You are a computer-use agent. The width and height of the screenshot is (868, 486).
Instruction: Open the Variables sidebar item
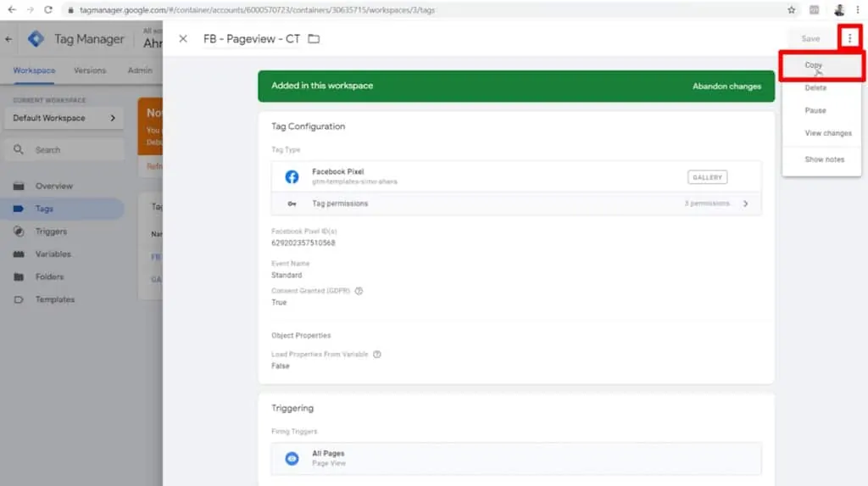[x=64, y=254]
